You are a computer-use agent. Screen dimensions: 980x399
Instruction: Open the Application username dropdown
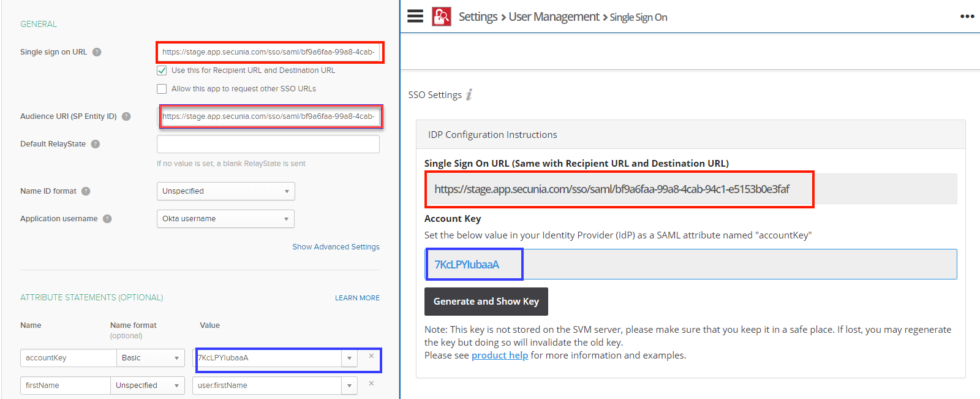(x=225, y=219)
